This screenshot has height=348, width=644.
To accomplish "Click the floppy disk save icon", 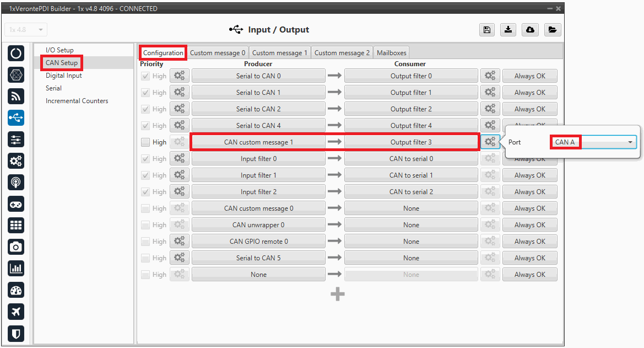I will pyautogui.click(x=487, y=30).
